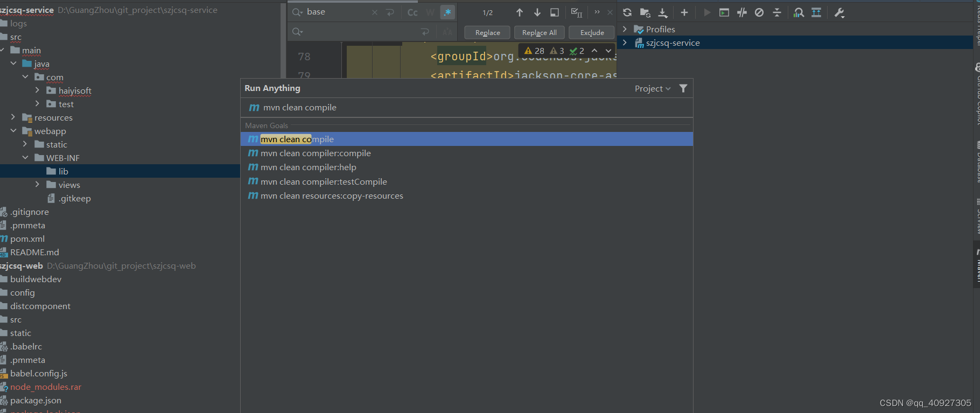The height and width of the screenshot is (413, 980).
Task: Clear the 'base' search text
Action: point(375,12)
